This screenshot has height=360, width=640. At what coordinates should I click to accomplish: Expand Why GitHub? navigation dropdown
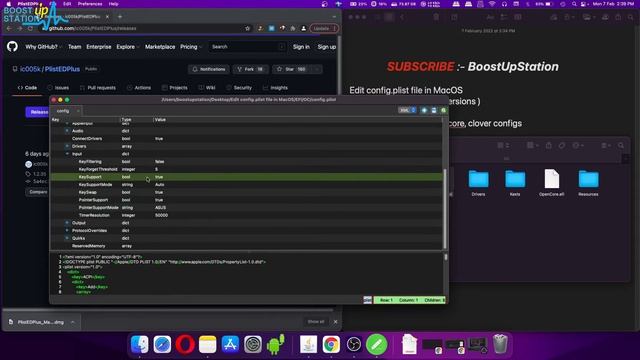tap(43, 47)
